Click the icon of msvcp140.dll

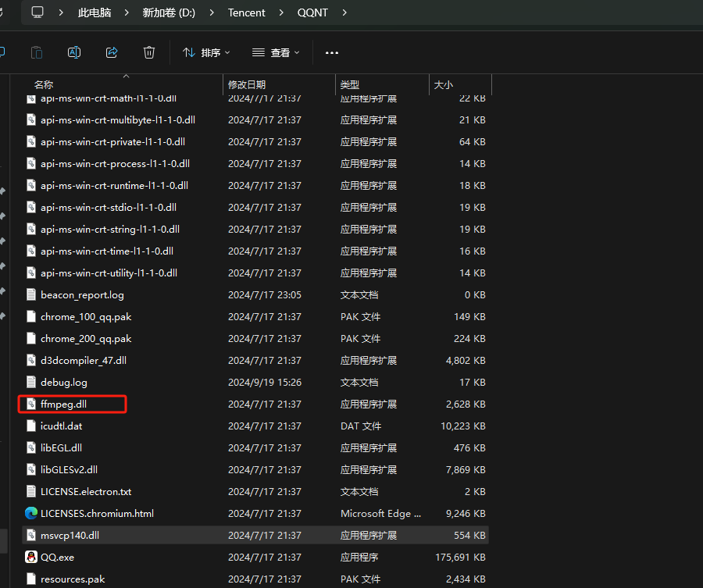(x=31, y=535)
